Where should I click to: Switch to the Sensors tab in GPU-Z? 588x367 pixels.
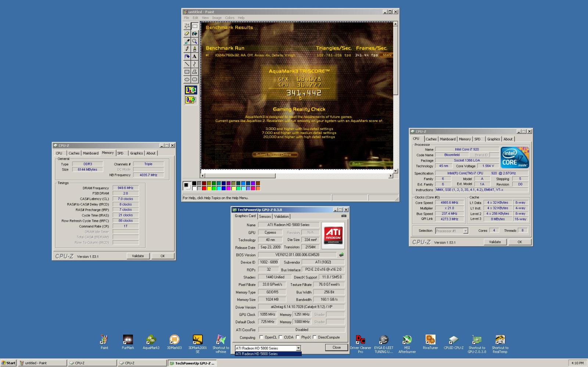[265, 216]
